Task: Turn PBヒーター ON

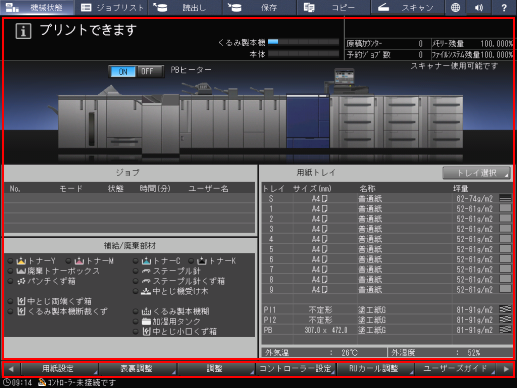Action: pyautogui.click(x=123, y=71)
